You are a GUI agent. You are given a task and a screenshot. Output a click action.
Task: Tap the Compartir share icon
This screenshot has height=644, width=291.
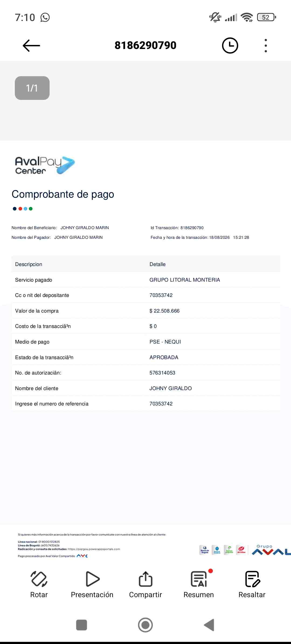tap(145, 579)
